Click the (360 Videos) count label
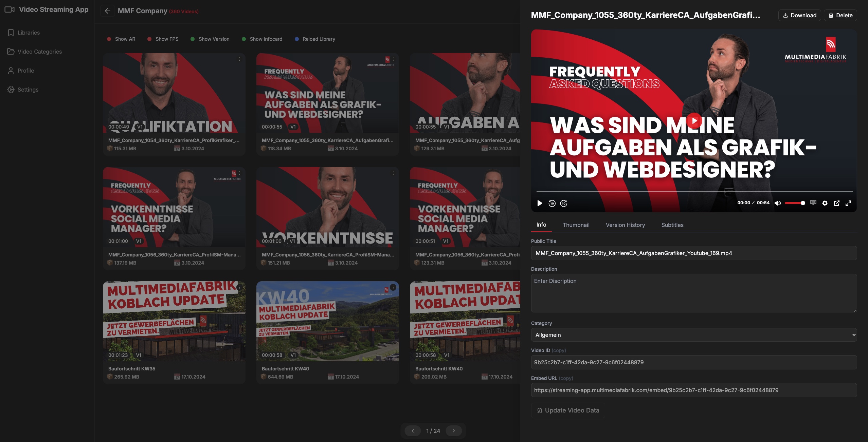The width and height of the screenshot is (868, 442). click(x=184, y=12)
